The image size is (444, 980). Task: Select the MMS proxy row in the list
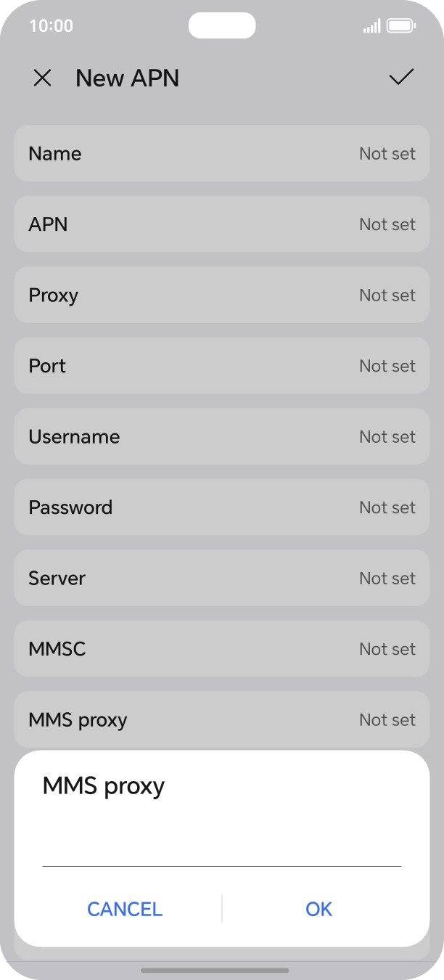(x=221, y=719)
